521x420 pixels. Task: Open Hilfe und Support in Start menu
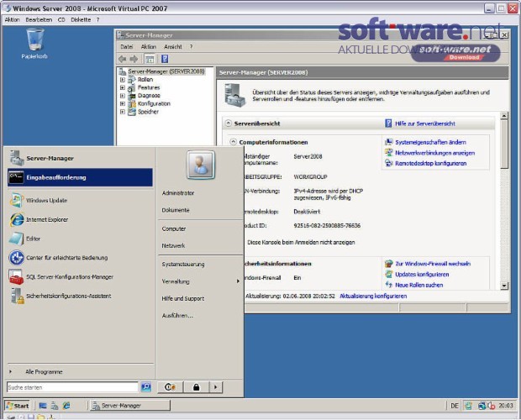click(183, 298)
